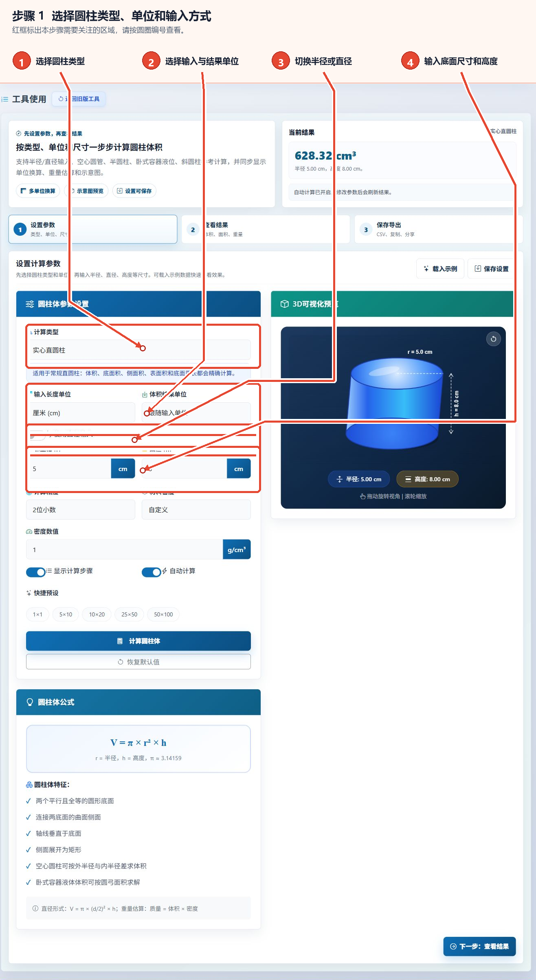
Task: Click the 计算圆柱体 button
Action: point(138,641)
